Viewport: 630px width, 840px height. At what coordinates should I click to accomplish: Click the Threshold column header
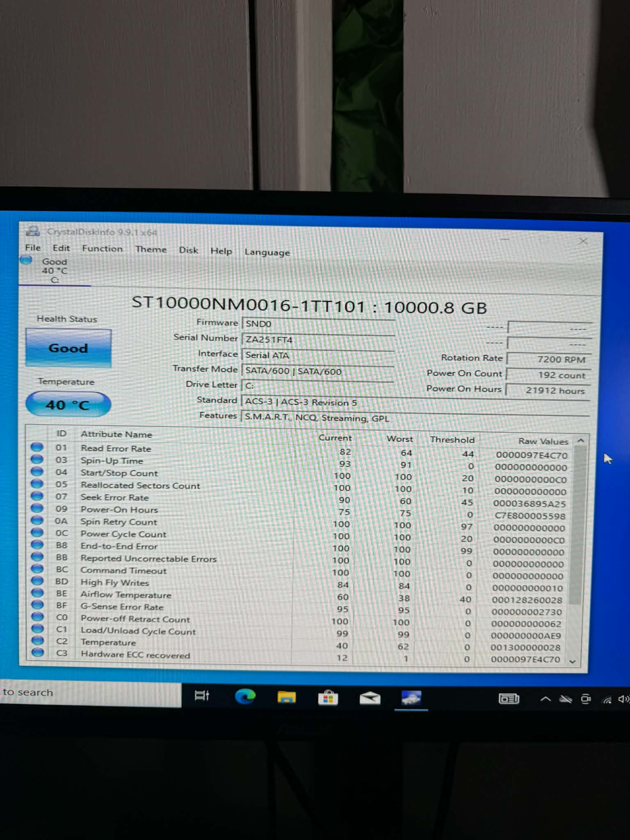tap(452, 440)
